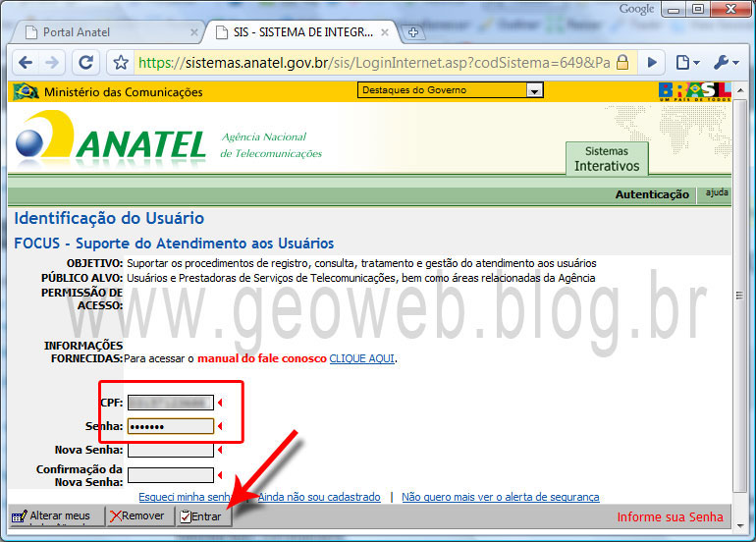This screenshot has width=756, height=542.
Task: Open the wrench tools menu
Action: click(x=726, y=62)
